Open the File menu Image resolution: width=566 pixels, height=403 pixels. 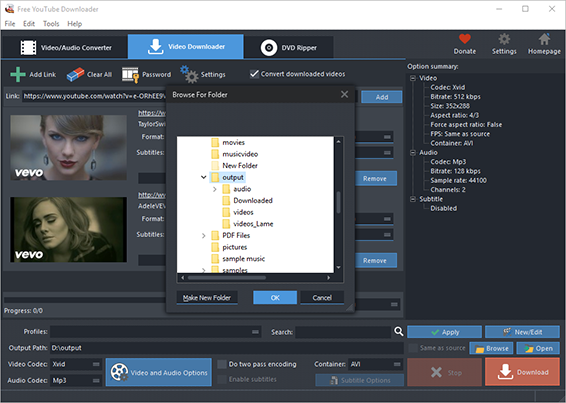10,24
